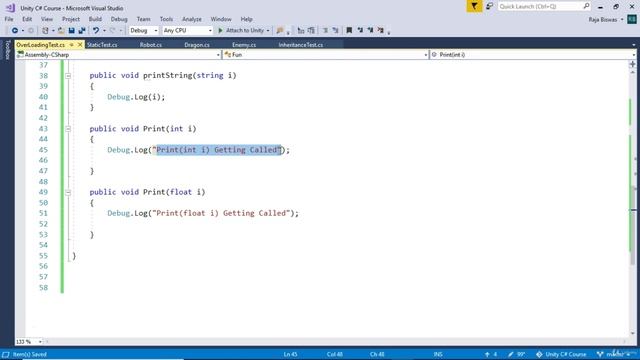
Task: Open the Project menu
Action: 71,19
